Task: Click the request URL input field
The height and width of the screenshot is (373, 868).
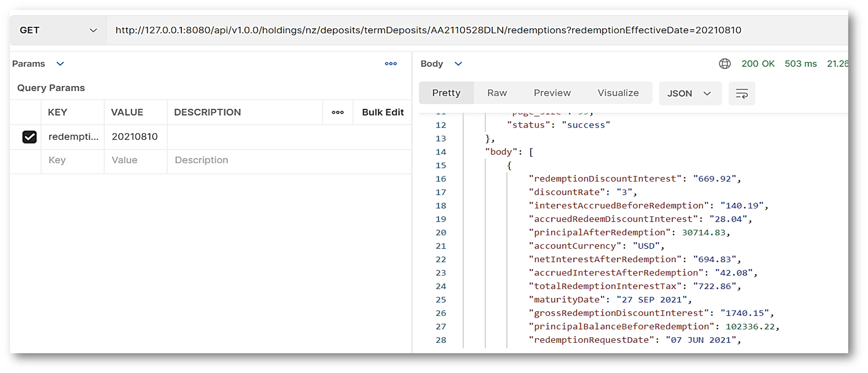Action: coord(428,30)
